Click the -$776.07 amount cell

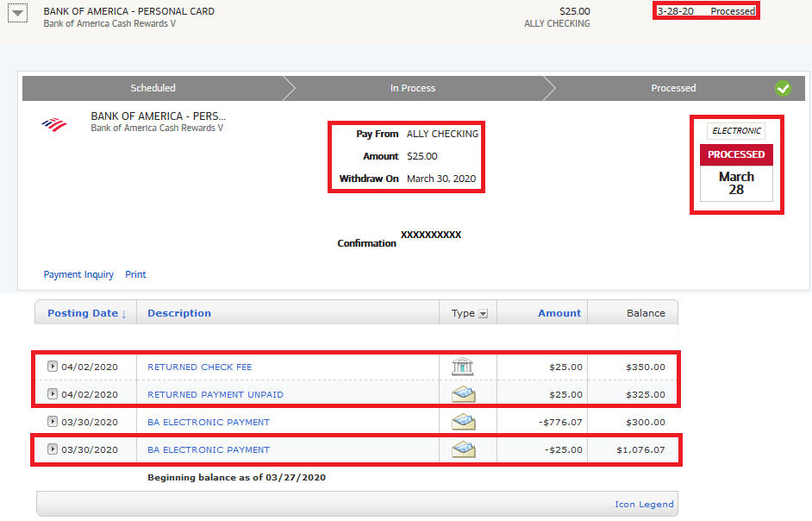point(560,422)
